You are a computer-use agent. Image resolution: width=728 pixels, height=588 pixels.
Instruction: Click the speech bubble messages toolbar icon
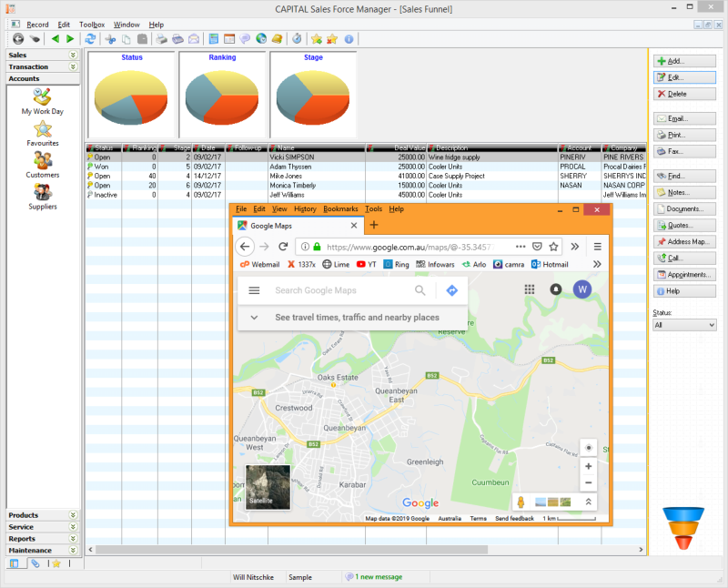[245, 39]
